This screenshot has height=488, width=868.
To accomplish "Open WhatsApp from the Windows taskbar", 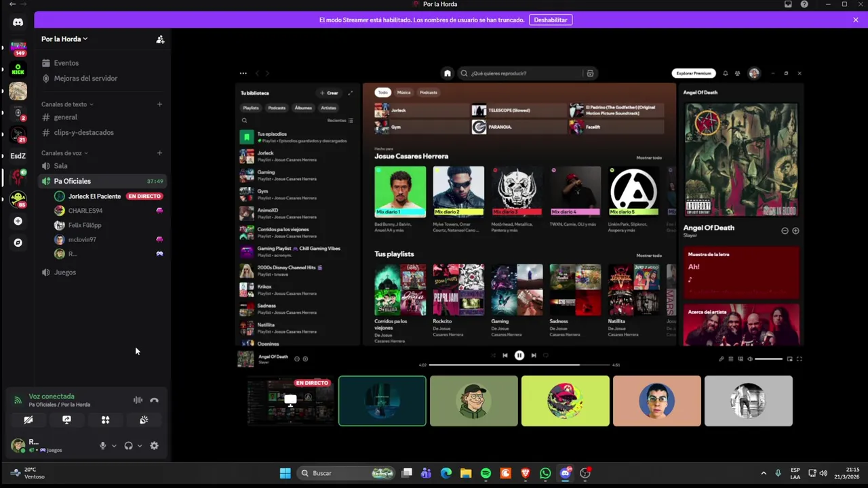I will tap(545, 473).
